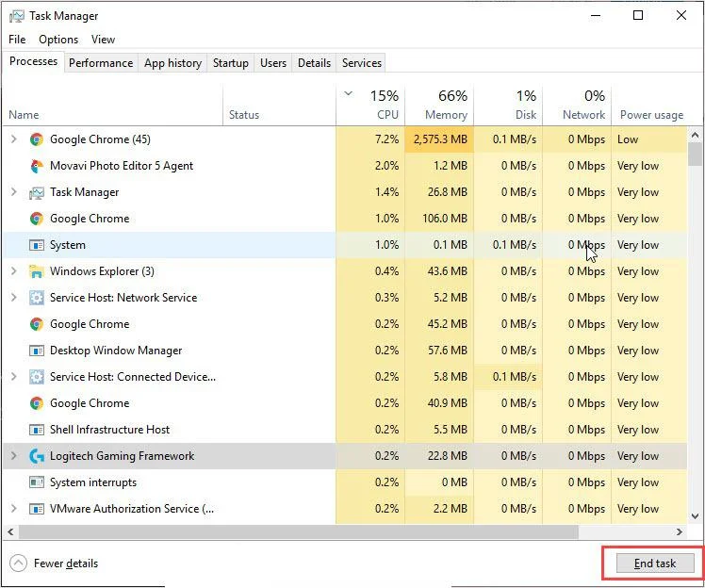This screenshot has width=705, height=588.
Task: Open the Options menu
Action: (58, 40)
